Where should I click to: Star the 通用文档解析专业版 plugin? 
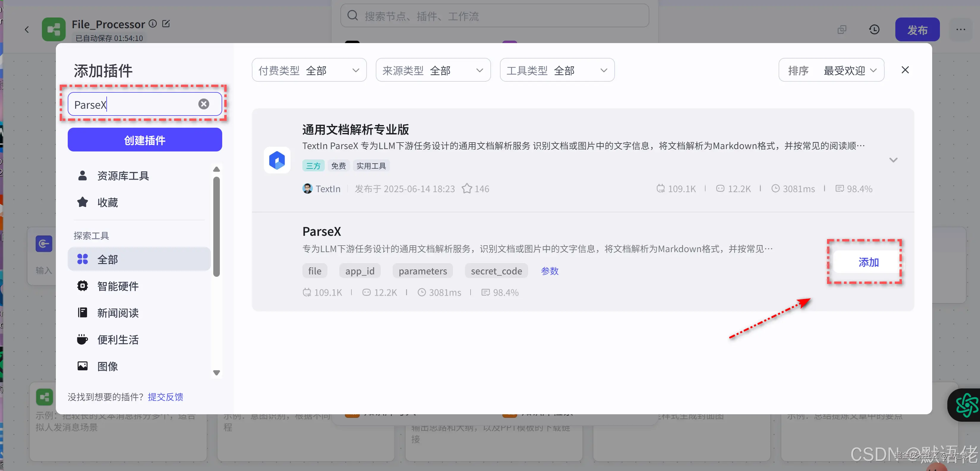pos(467,188)
